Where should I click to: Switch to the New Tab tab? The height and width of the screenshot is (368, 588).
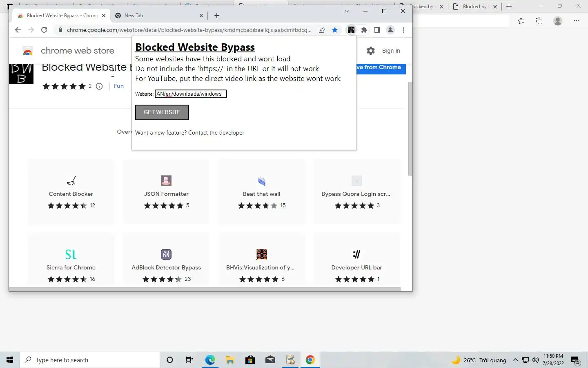159,16
